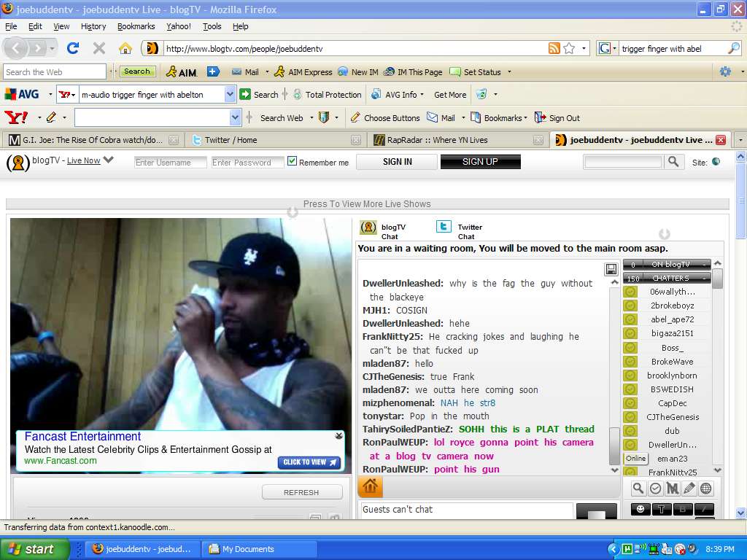Viewport: 747px width, 560px height.
Task: Open the Tools menu
Action: (212, 26)
